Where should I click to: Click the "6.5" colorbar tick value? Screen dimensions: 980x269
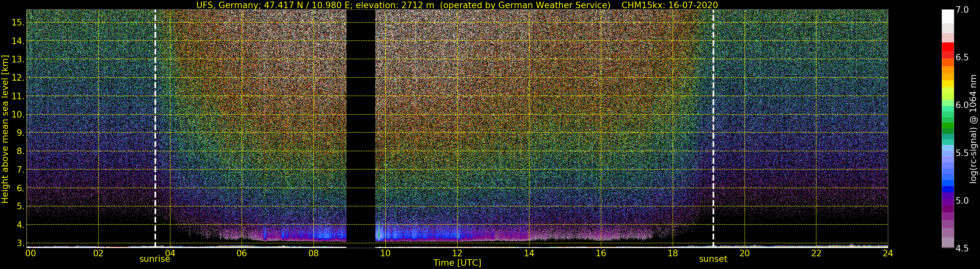[x=962, y=57]
